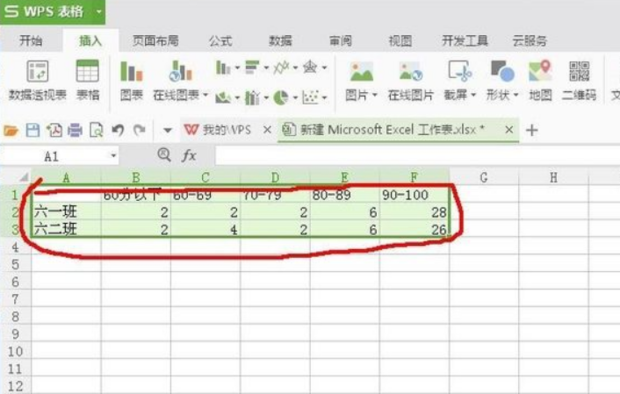Insert a 二维码 QR code

coord(579,80)
